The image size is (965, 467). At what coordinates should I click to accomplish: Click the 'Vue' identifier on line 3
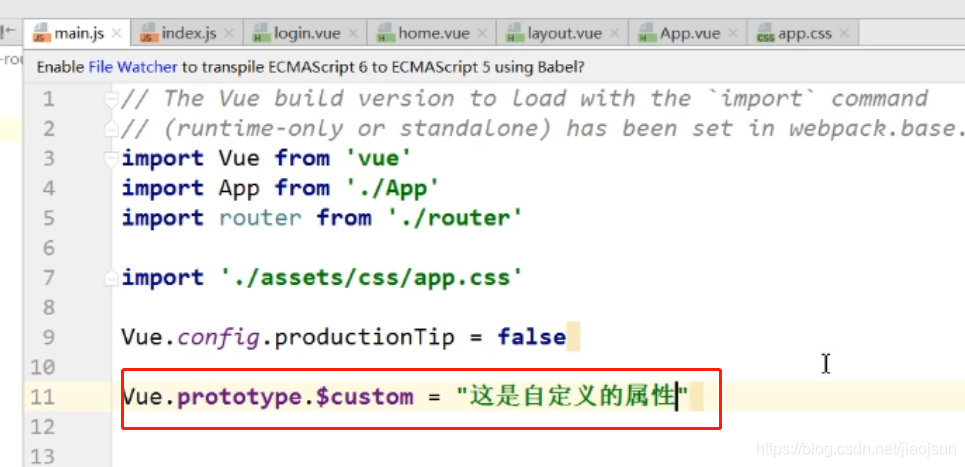pyautogui.click(x=239, y=159)
